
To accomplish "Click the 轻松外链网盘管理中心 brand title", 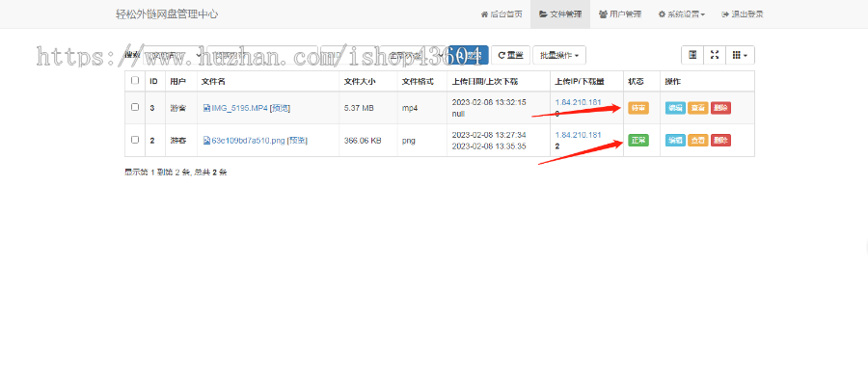I will tap(167, 14).
